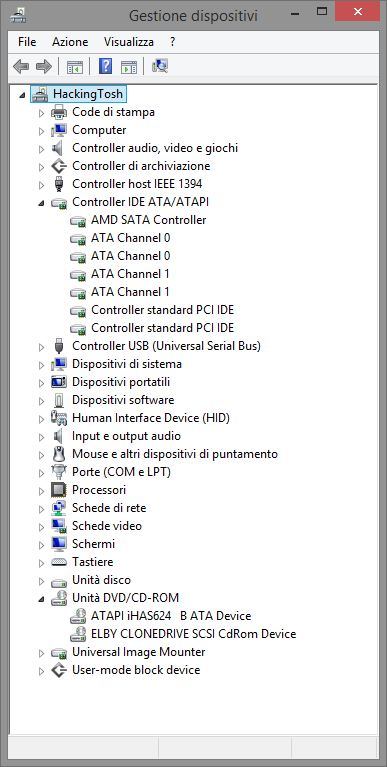Select Universal Image Mounter label
The width and height of the screenshot is (387, 767).
138,652
